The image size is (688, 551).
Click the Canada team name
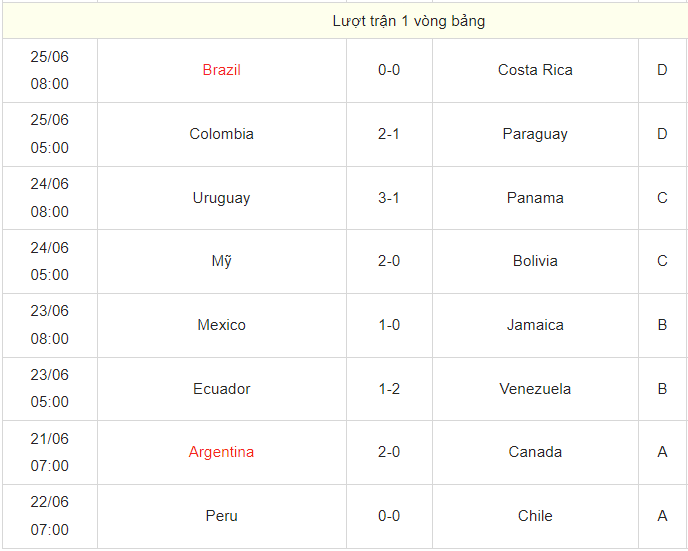click(535, 452)
